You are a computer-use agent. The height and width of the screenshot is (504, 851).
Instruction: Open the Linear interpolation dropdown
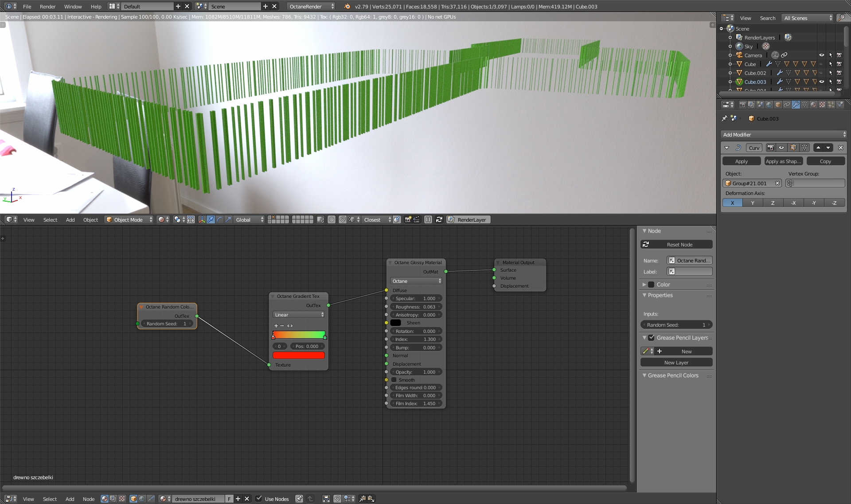pyautogui.click(x=299, y=315)
